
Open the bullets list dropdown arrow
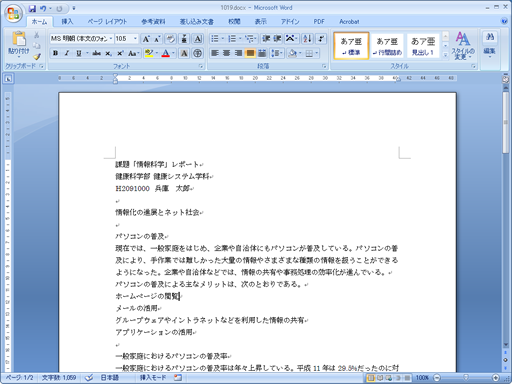(223, 39)
